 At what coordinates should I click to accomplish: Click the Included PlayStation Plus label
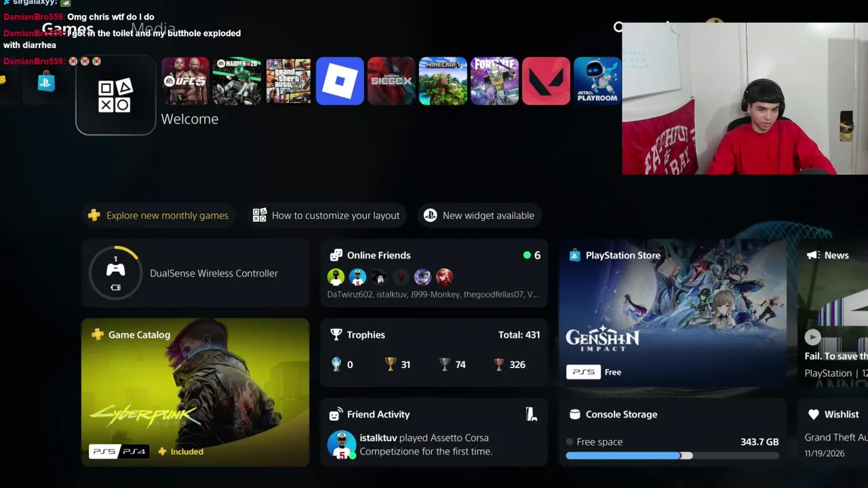pyautogui.click(x=180, y=451)
